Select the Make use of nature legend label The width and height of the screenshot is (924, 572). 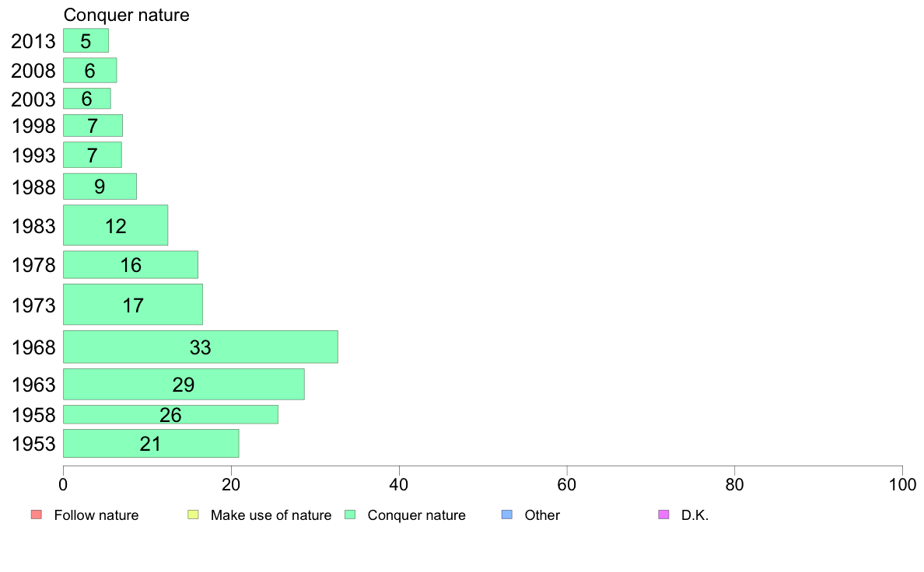(271, 515)
